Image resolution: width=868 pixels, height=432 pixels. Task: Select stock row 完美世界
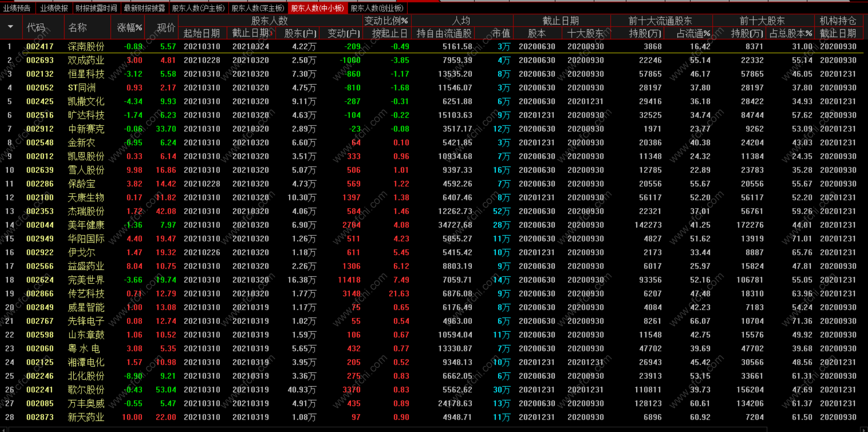[431, 280]
